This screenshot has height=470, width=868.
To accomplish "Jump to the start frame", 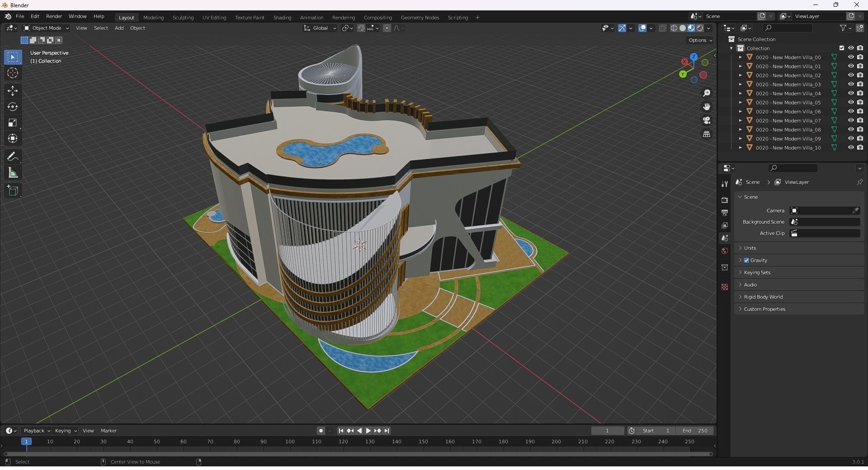I will coord(341,431).
